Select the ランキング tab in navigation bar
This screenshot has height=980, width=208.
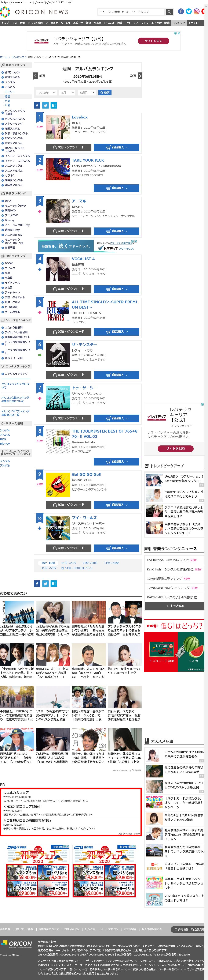pyautogui.click(x=178, y=23)
